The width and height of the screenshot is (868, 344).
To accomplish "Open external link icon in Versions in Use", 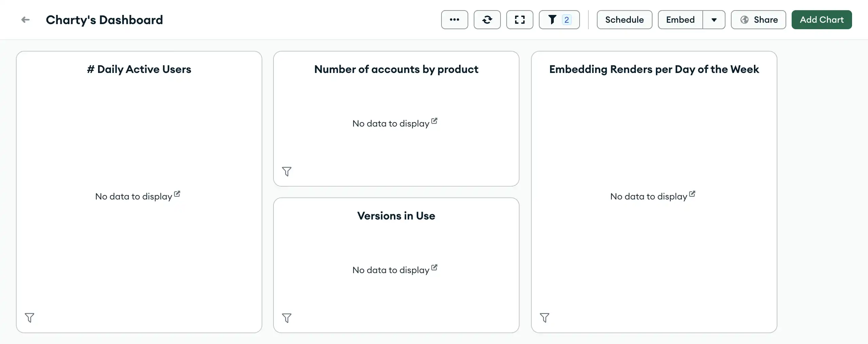I will click(434, 267).
